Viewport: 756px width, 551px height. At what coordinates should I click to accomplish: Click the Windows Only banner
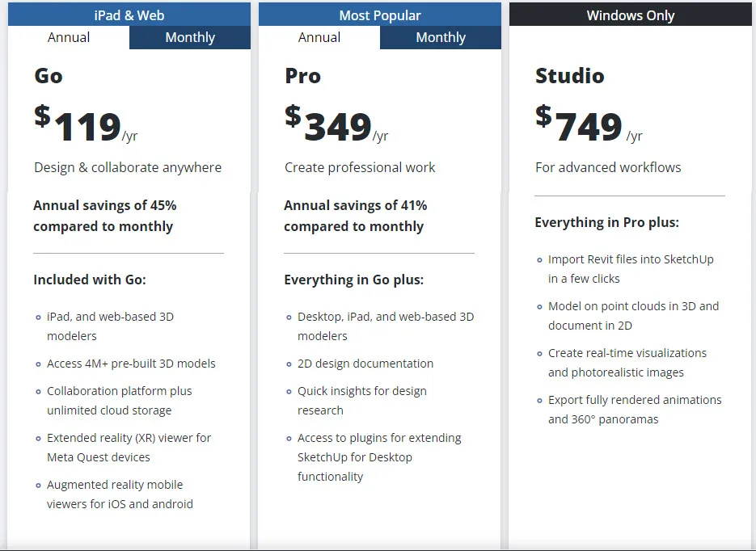pyautogui.click(x=631, y=15)
